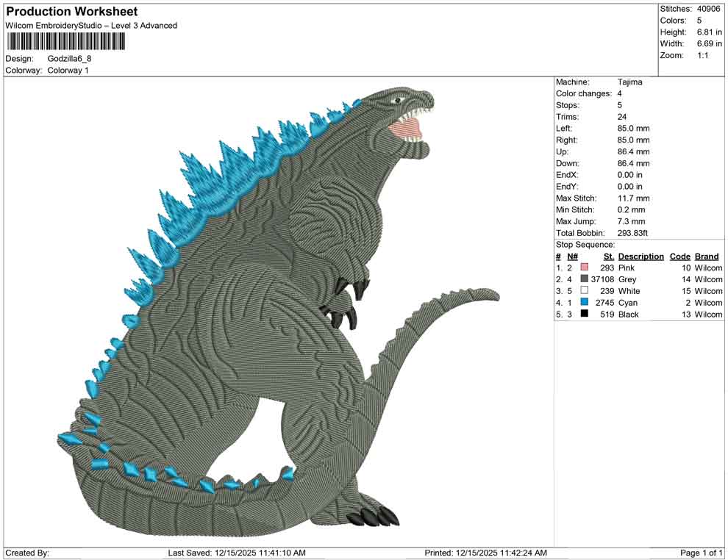728x560 pixels.
Task: Click the 'Stop Sequence:' heading
Action: click(585, 245)
